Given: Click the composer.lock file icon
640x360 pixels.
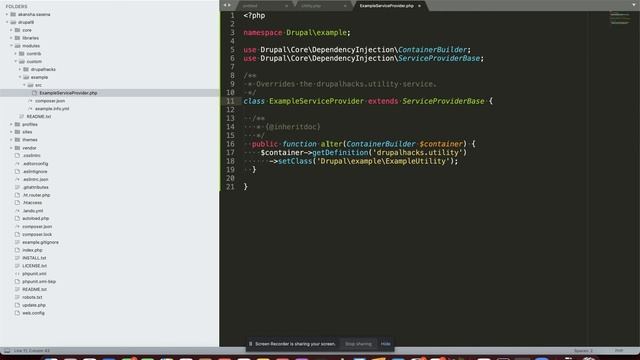Looking at the screenshot, I should pos(17,234).
